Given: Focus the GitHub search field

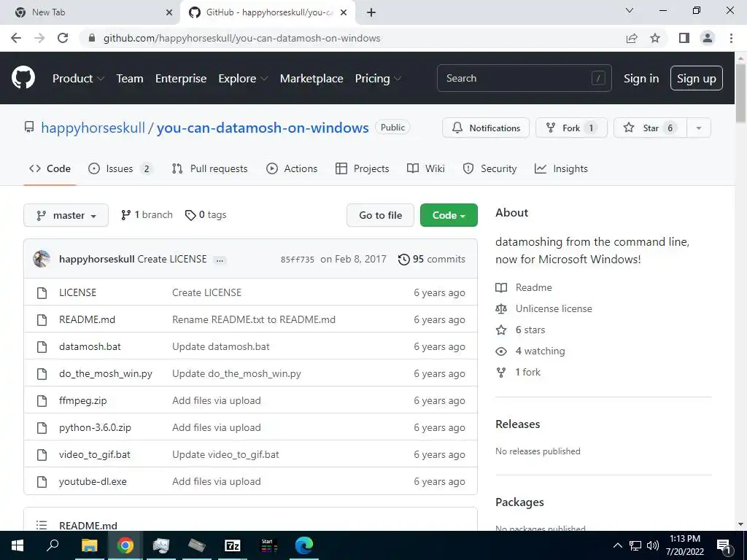Looking at the screenshot, I should [x=524, y=78].
